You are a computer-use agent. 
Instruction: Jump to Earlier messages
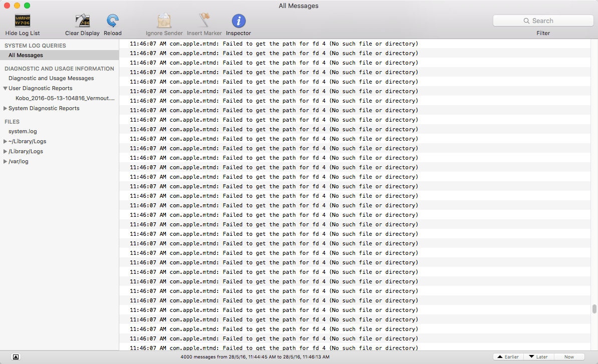[x=508, y=357]
